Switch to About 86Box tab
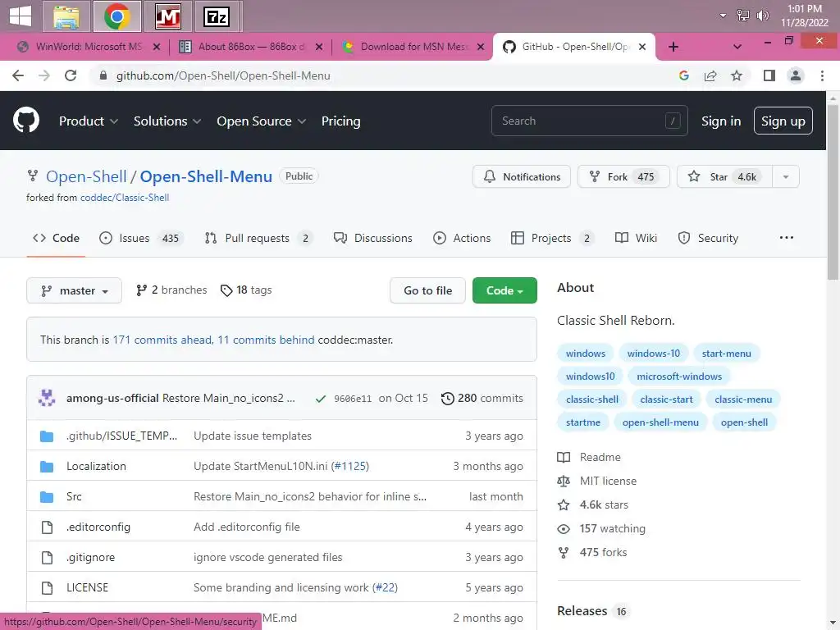Image resolution: width=840 pixels, height=630 pixels. pyautogui.click(x=250, y=47)
